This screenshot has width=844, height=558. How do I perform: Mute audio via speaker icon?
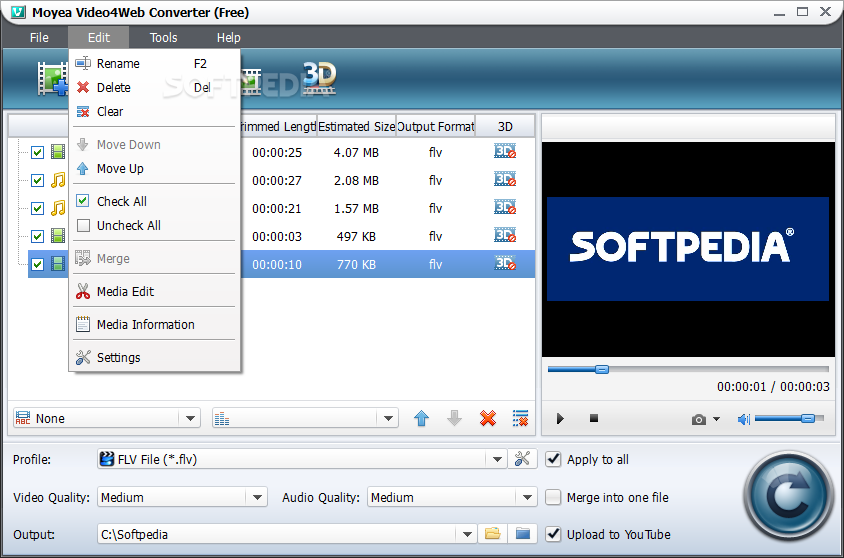click(743, 419)
